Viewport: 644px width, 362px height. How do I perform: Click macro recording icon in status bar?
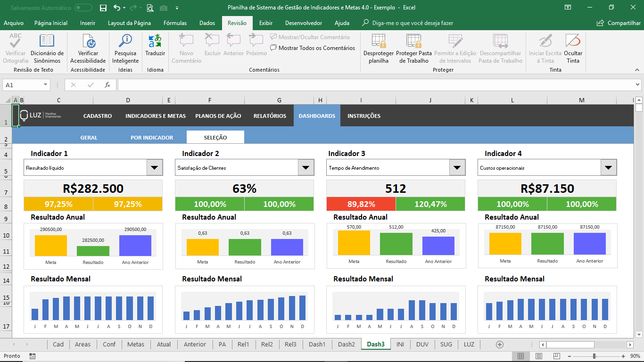32,356
